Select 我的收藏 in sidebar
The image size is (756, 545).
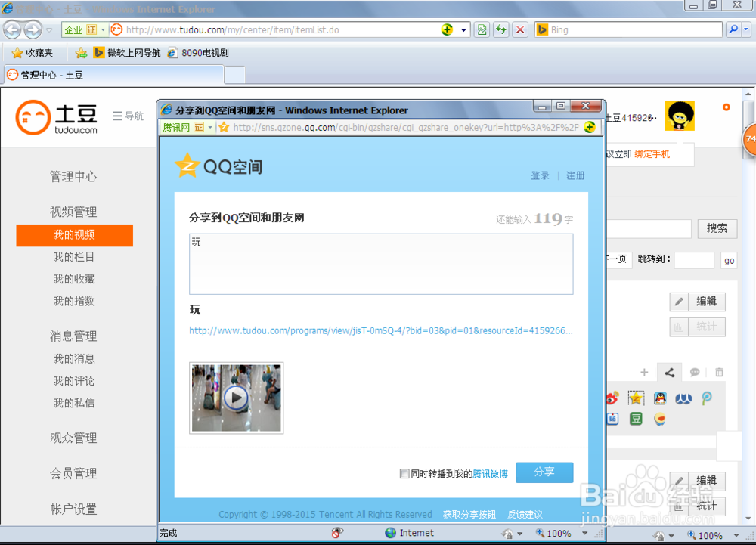pyautogui.click(x=74, y=279)
